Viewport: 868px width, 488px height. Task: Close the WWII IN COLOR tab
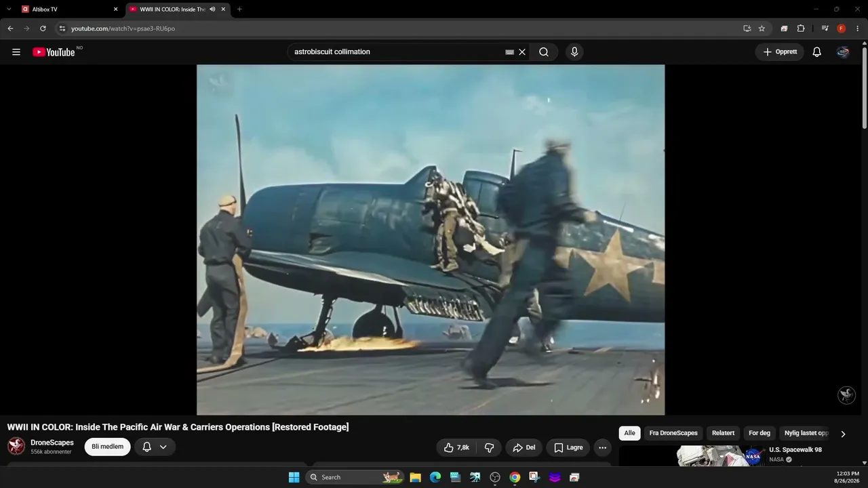(223, 9)
